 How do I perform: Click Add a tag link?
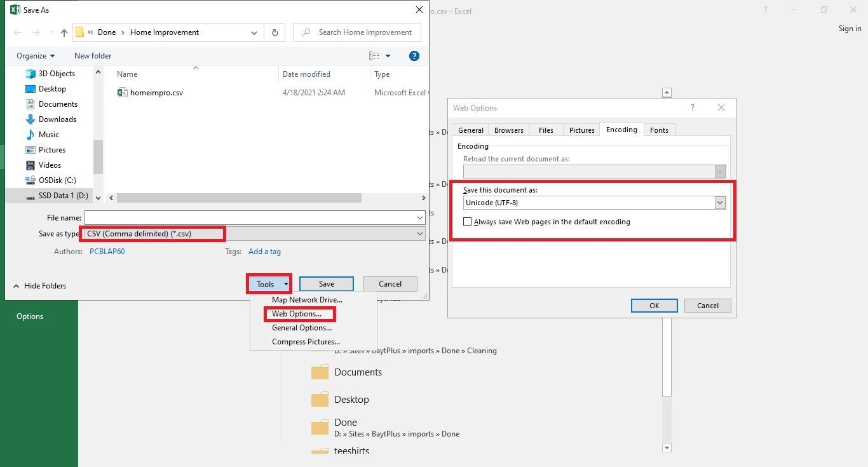pos(264,252)
